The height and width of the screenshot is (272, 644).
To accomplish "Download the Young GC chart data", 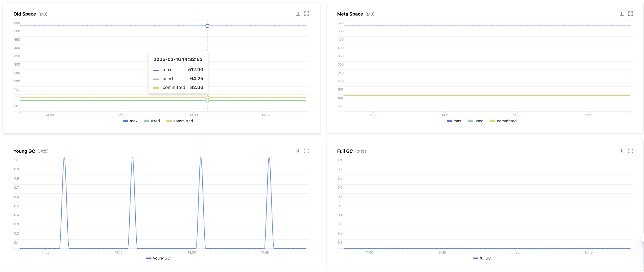I will (298, 151).
